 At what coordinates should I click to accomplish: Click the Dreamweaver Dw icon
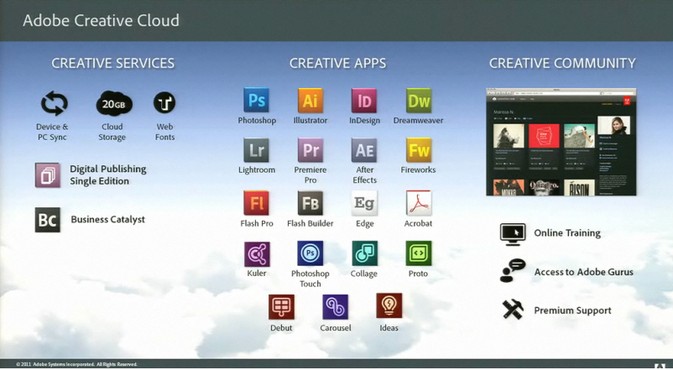[418, 100]
